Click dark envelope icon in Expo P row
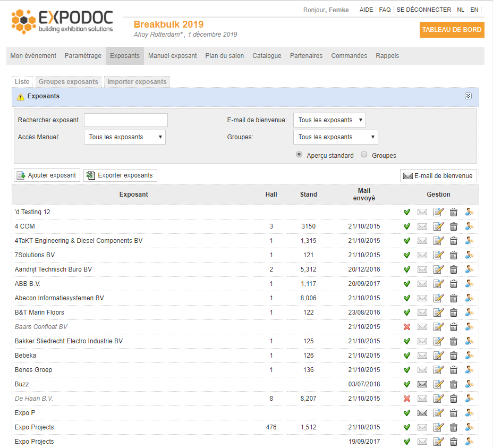The image size is (493, 448). coord(422,413)
